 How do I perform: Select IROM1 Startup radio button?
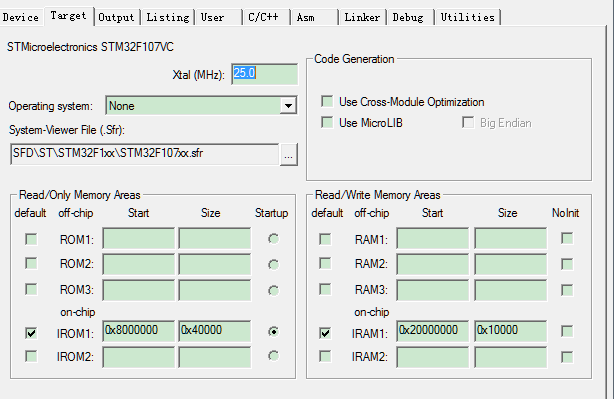click(273, 332)
